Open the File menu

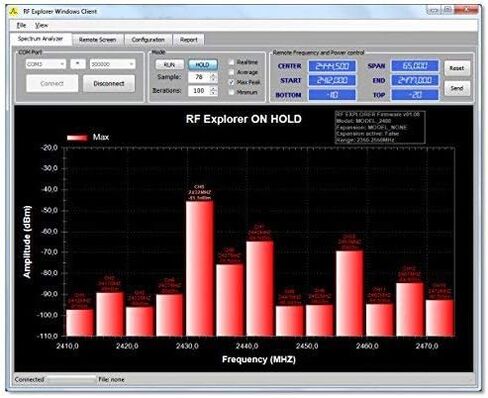coord(21,25)
